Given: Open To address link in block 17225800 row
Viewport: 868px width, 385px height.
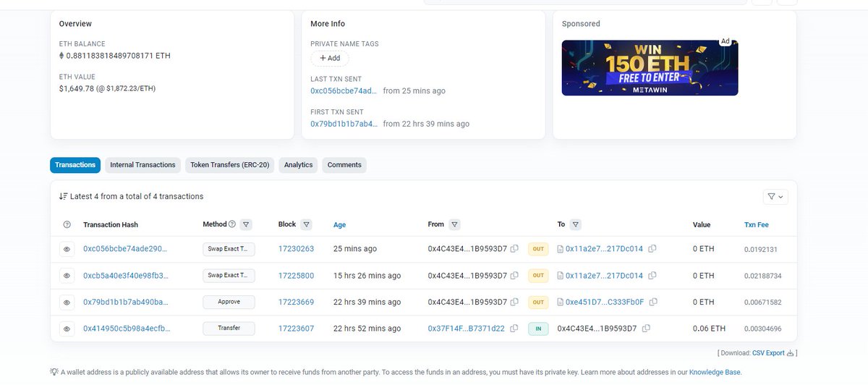Looking at the screenshot, I should click(604, 276).
